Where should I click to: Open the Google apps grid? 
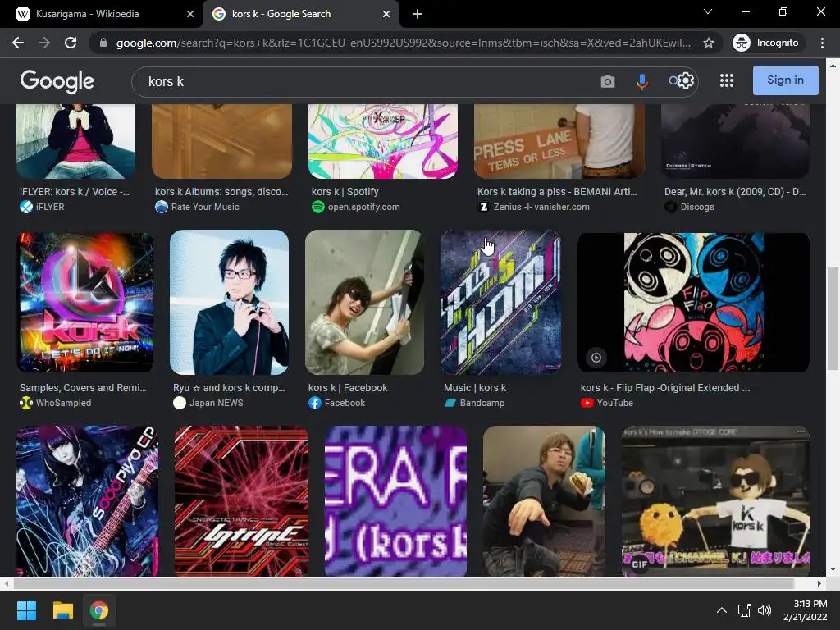pos(727,80)
